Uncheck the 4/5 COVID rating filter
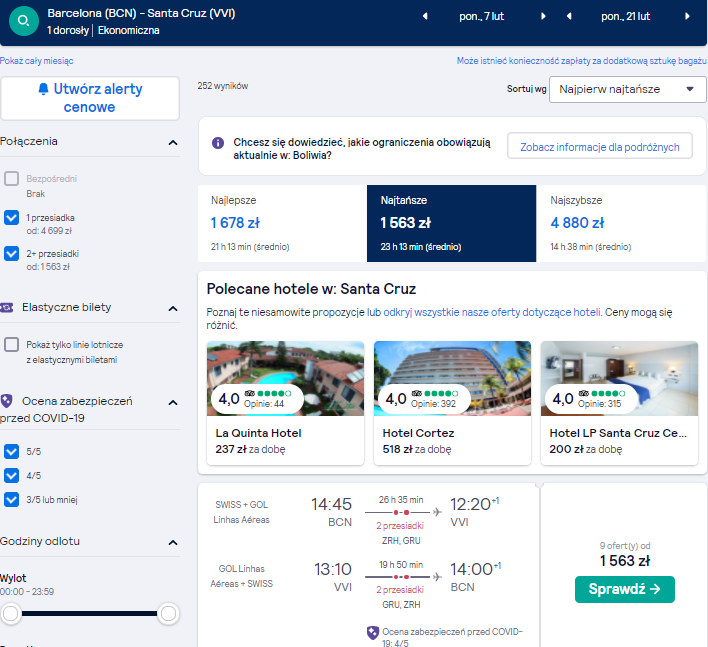 [11, 475]
